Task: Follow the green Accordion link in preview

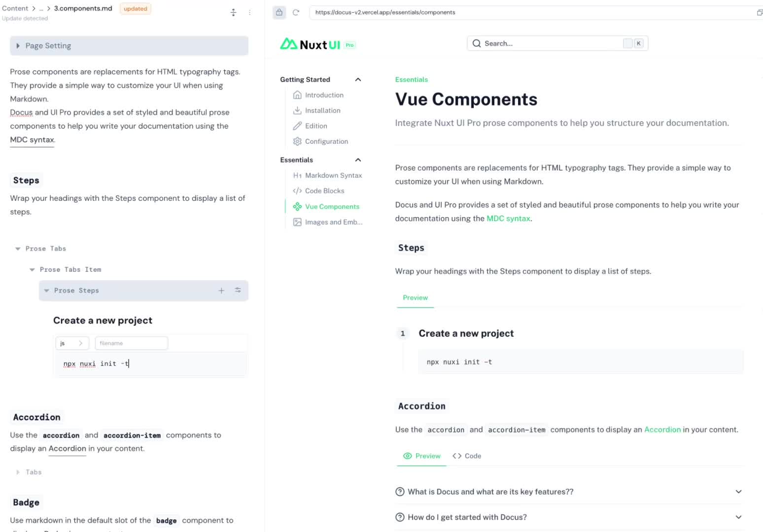Action: coord(662,430)
